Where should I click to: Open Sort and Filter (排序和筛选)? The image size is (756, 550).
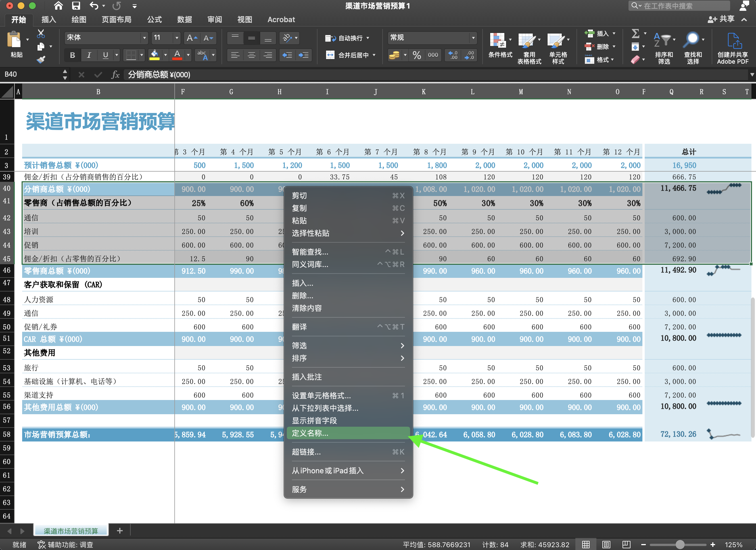(x=663, y=47)
